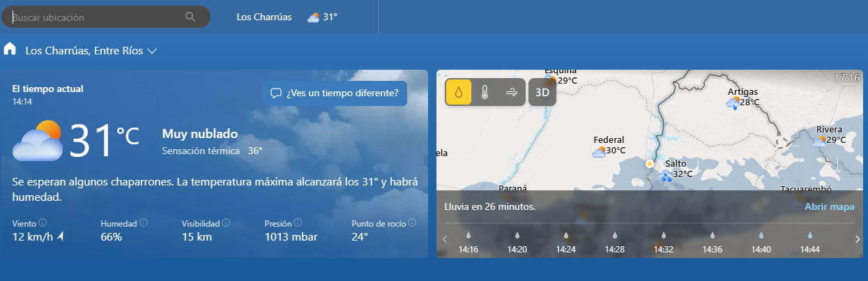Screen dimensions: 868x281
Task: Toggle the 3D map view
Action: click(x=542, y=92)
